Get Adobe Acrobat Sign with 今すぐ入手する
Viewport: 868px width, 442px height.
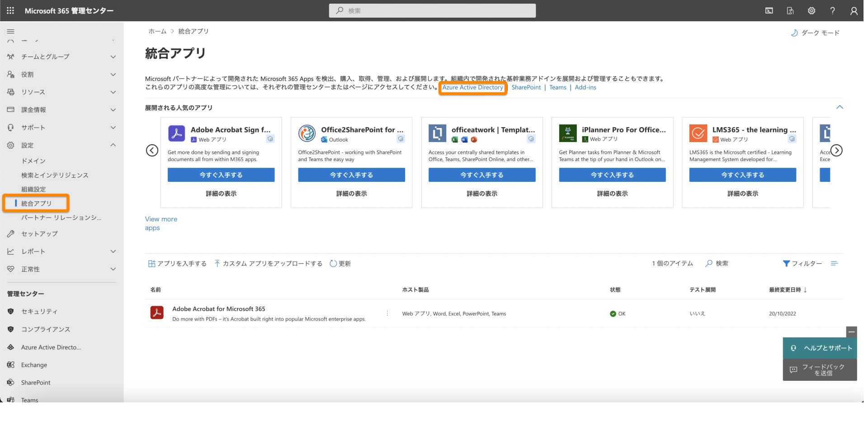[221, 175]
